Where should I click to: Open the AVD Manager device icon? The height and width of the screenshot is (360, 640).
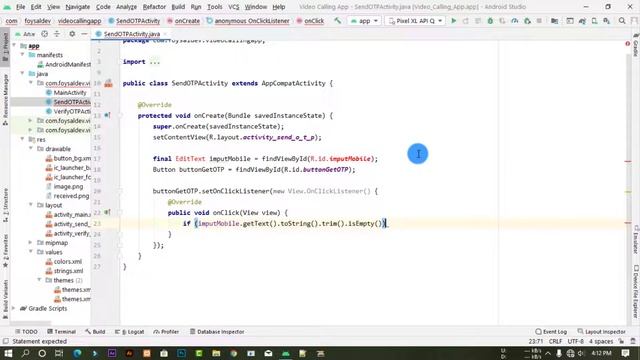click(594, 21)
